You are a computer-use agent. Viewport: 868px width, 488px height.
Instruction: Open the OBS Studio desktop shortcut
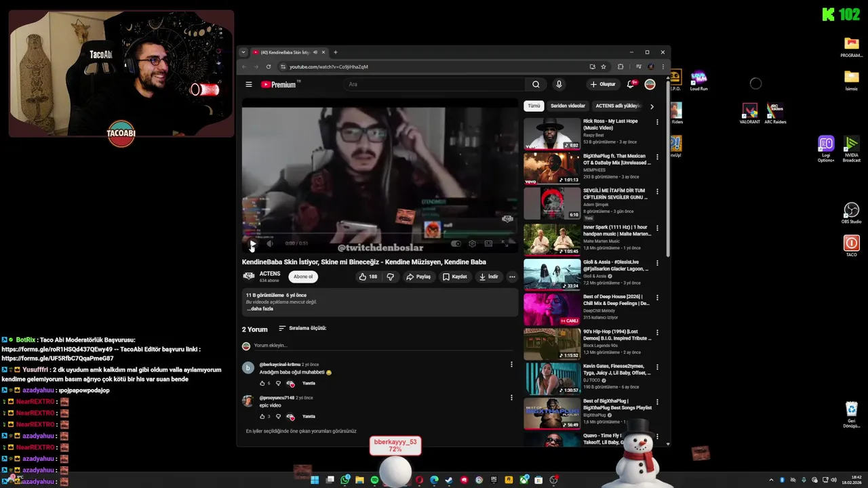(851, 213)
